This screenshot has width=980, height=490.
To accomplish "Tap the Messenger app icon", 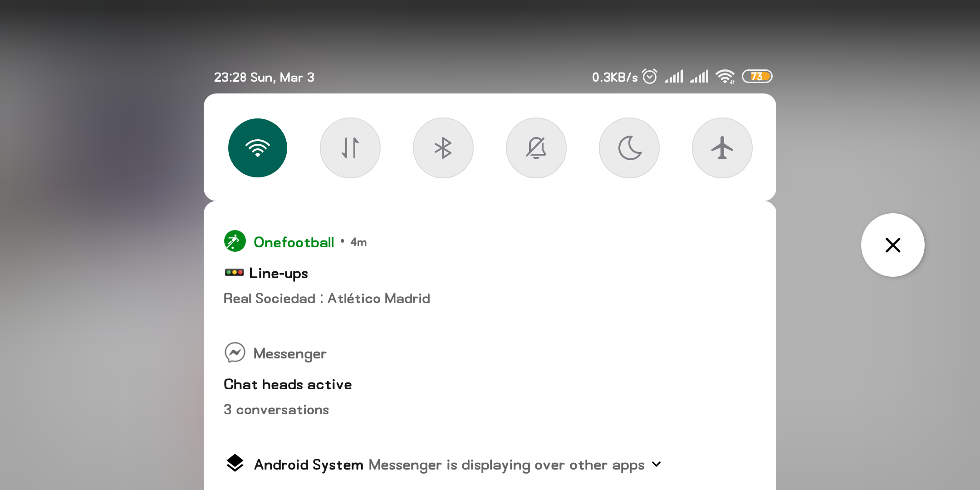I will (235, 353).
